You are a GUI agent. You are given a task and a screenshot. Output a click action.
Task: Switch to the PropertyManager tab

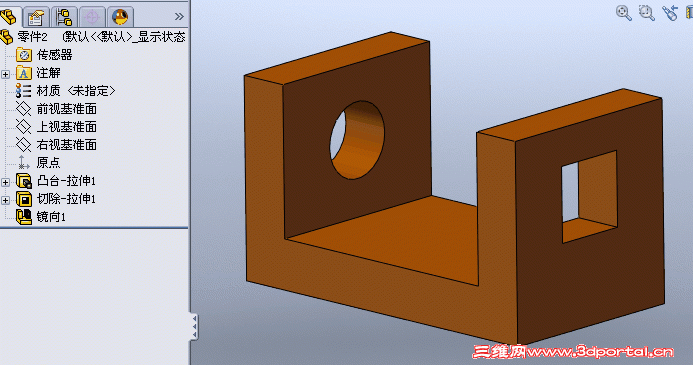point(36,17)
